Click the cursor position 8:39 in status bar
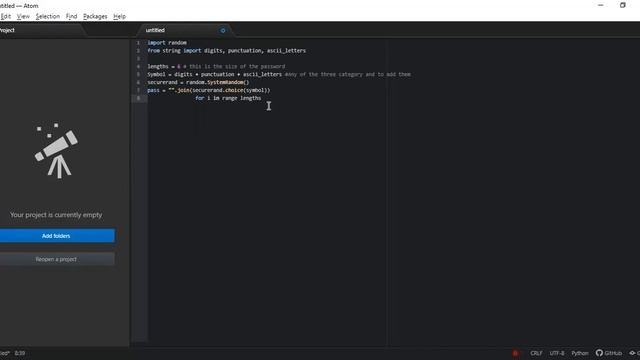This screenshot has height=360, width=640. [20, 353]
